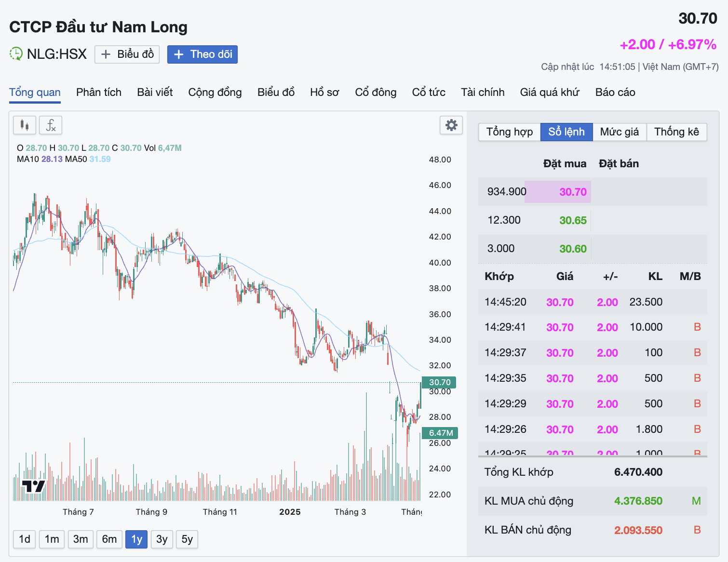Viewport: 728px width, 562px height.
Task: Click the bid price 30.65
Action: (573, 220)
